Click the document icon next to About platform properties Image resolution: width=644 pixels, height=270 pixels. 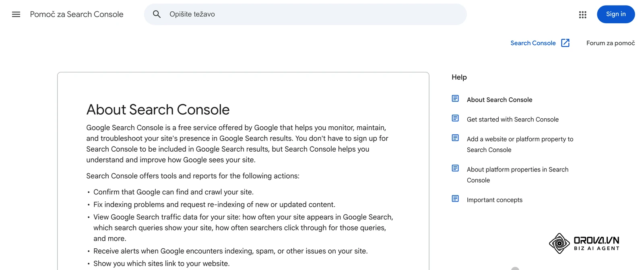(455, 168)
